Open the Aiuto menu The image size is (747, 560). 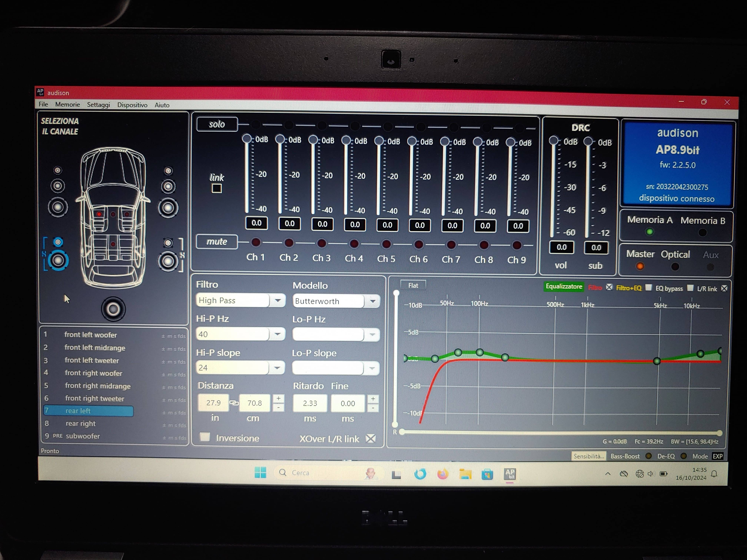pyautogui.click(x=162, y=105)
